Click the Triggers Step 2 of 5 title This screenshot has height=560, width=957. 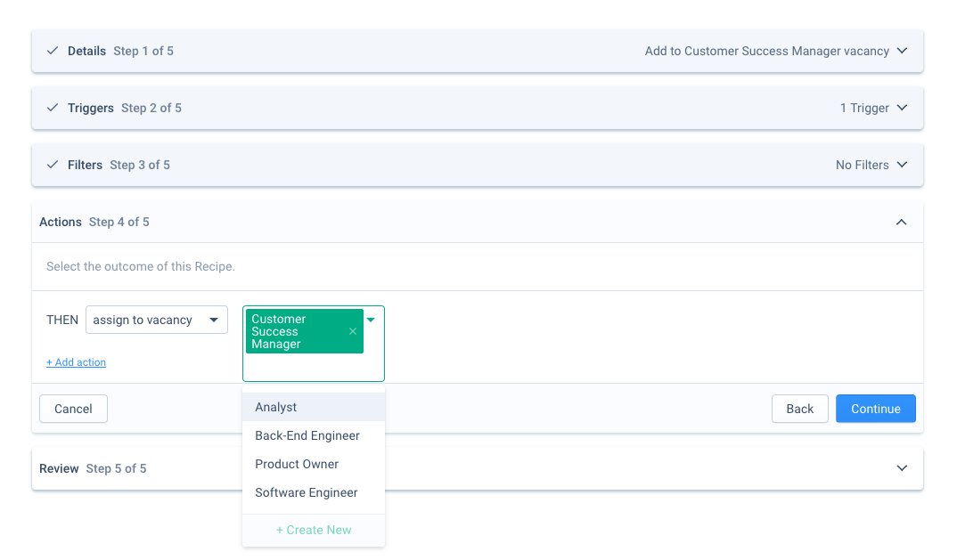125,108
